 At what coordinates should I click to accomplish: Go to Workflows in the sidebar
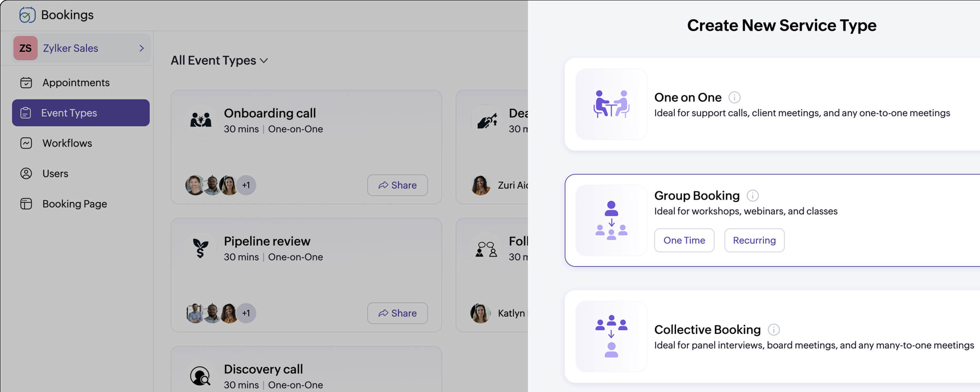click(81, 143)
